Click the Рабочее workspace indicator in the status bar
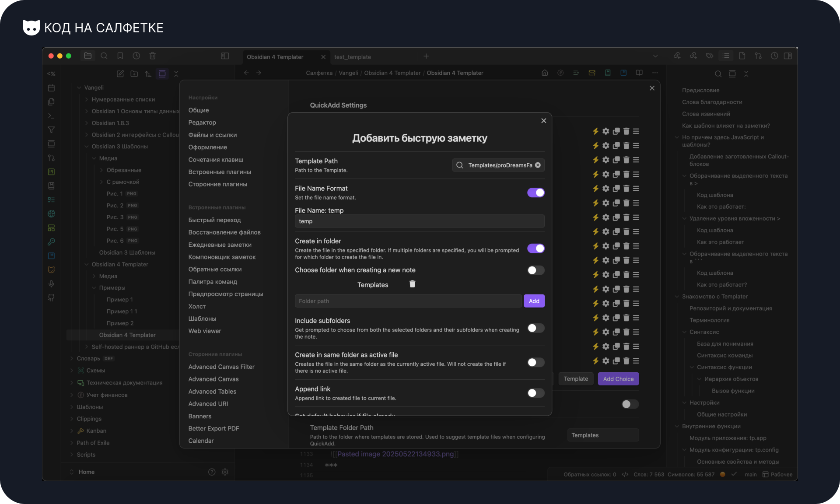Screen dimensions: 840x504 pos(777,475)
